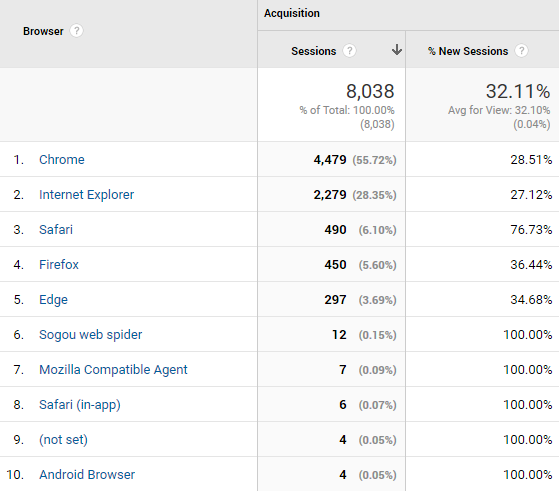
Task: Select Safari new sessions 76.73%
Action: [531, 230]
